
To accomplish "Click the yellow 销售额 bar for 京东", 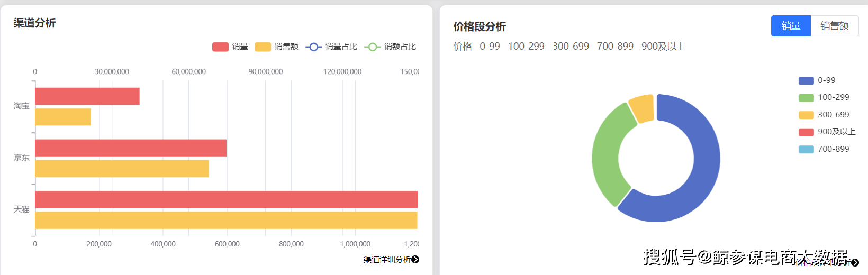I will coord(122,169).
